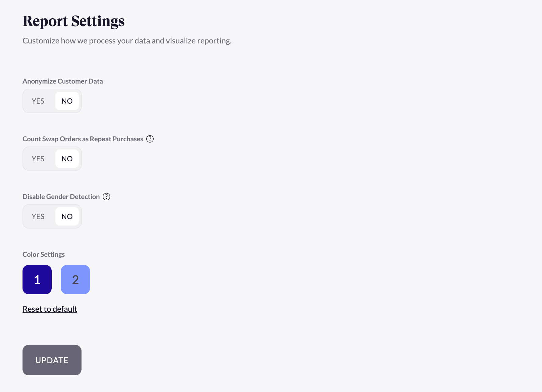This screenshot has height=392, width=542.
Task: Click NO on the Count Swap Orders toggle
Action: [67, 158]
